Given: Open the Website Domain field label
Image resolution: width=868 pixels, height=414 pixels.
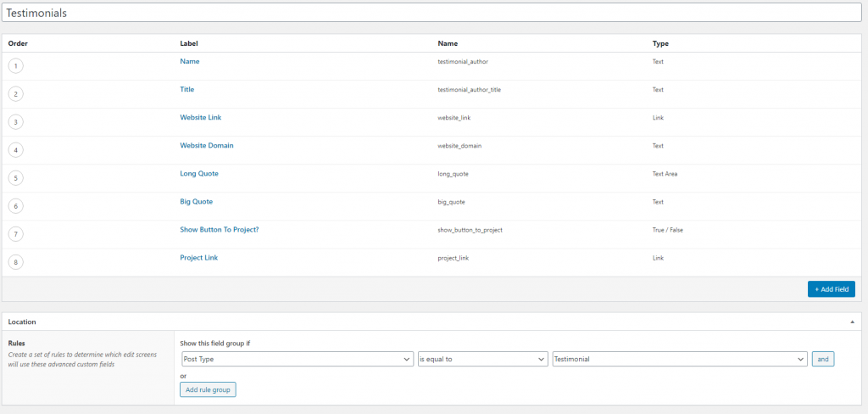Looking at the screenshot, I should pos(207,145).
